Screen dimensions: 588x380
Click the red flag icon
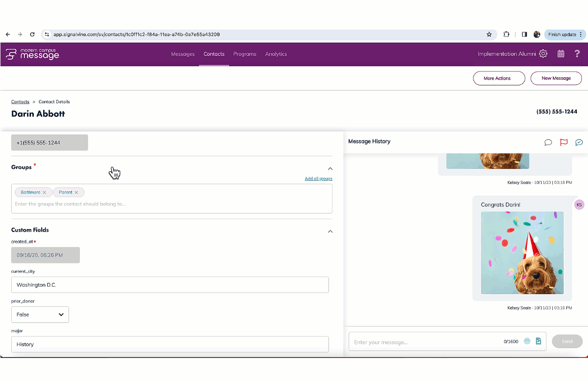click(564, 142)
